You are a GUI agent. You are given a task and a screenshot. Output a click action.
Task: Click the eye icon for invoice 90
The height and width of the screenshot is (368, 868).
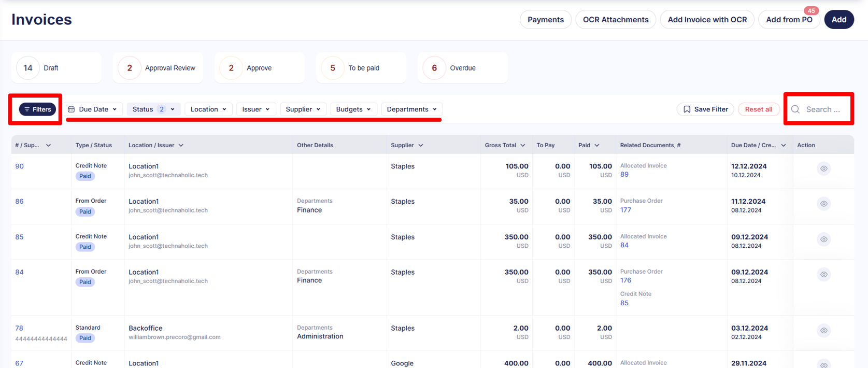click(823, 168)
